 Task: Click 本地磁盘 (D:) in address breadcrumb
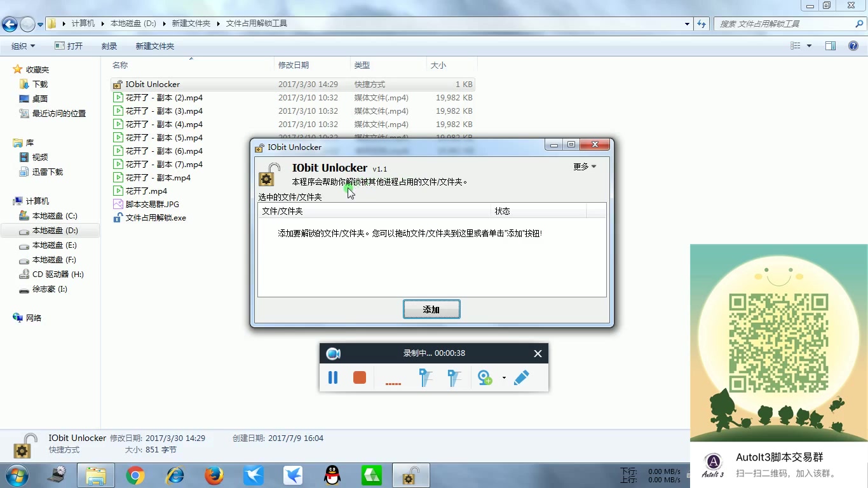[x=133, y=24]
